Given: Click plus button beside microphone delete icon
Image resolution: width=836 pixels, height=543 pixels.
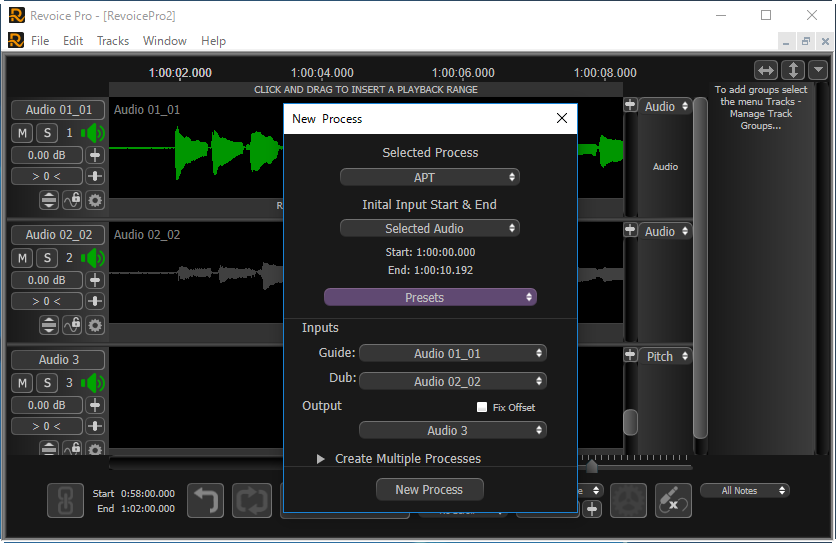Looking at the screenshot, I should point(592,509).
